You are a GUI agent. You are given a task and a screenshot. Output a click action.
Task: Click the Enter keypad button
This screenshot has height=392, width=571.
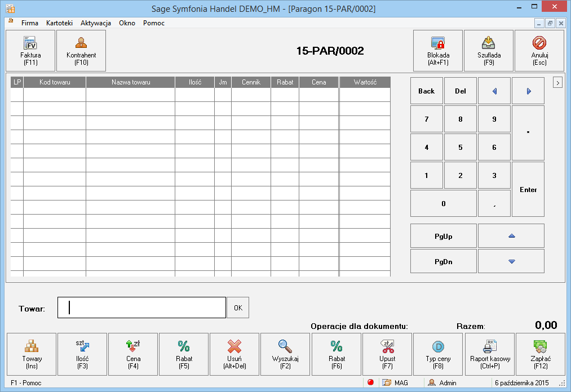pos(528,189)
